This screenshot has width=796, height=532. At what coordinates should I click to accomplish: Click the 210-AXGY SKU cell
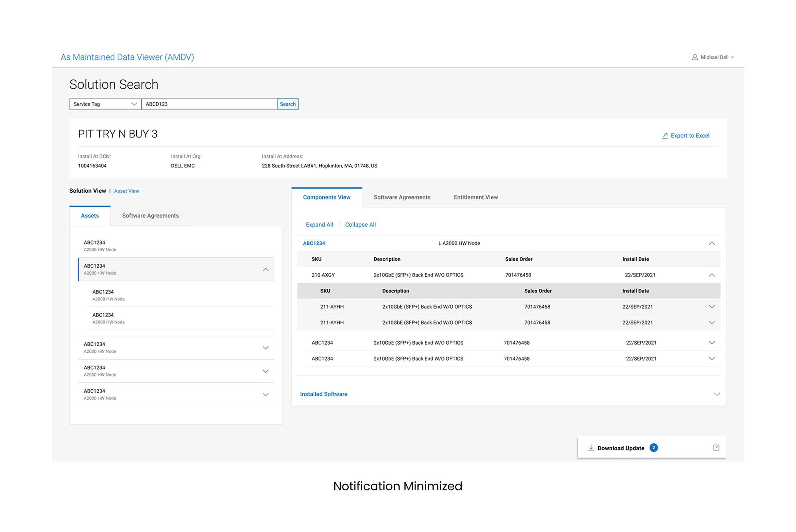click(x=323, y=275)
